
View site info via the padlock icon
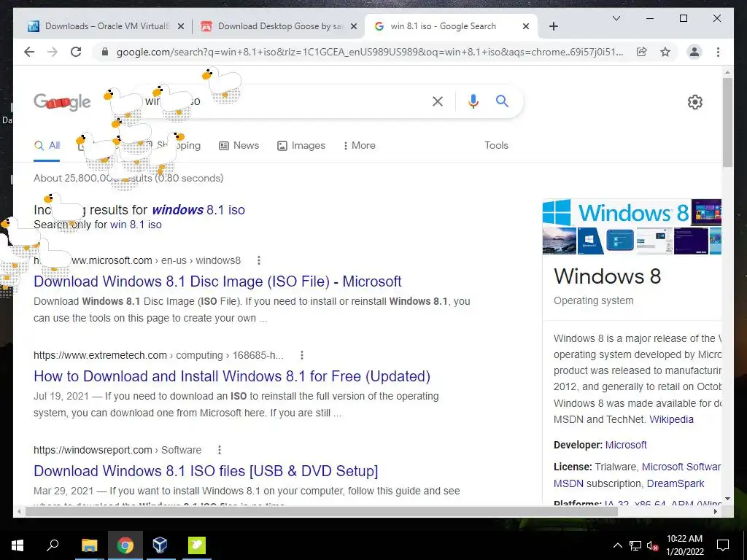[x=105, y=52]
